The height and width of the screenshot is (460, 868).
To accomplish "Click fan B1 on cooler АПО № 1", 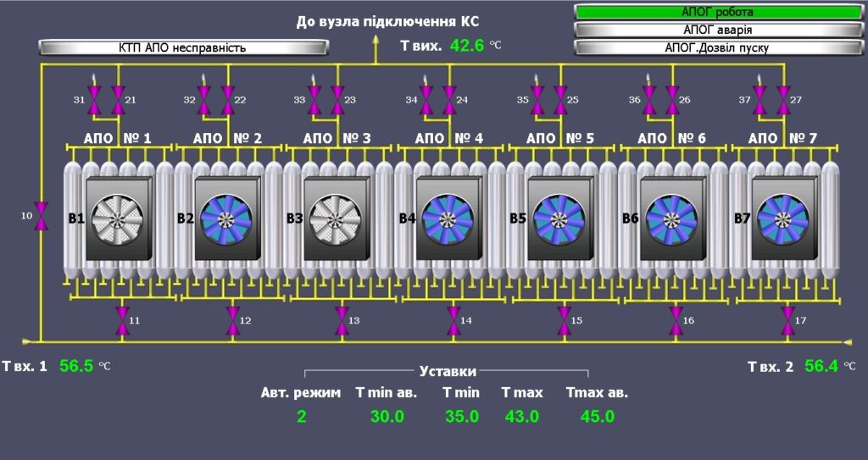I will coord(120,219).
